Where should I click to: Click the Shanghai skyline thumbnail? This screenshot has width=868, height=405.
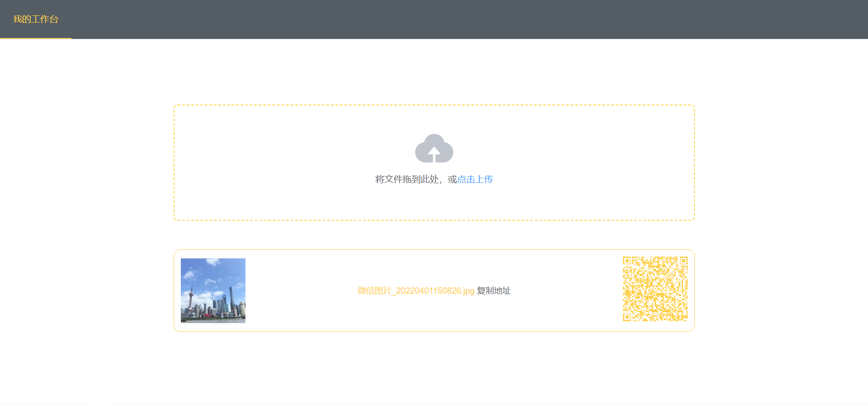213,291
